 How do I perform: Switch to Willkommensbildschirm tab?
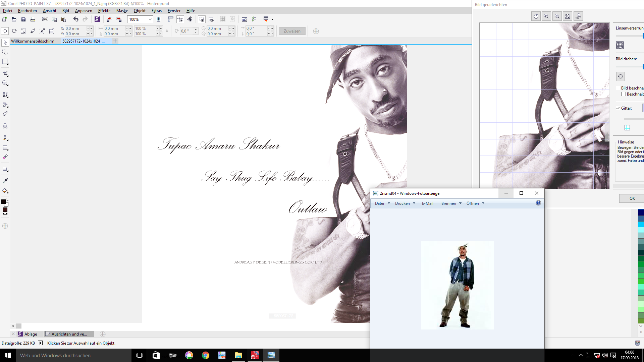[x=33, y=41]
